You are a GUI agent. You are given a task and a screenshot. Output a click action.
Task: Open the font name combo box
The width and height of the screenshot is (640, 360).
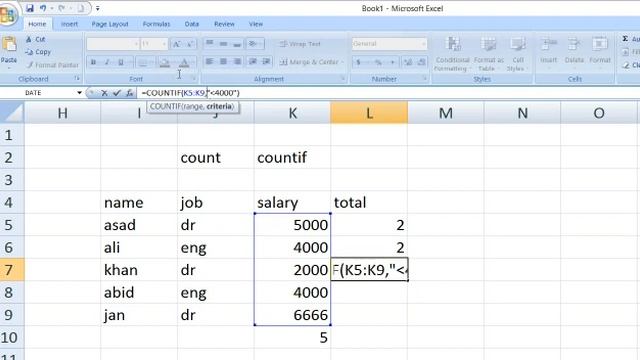113,44
